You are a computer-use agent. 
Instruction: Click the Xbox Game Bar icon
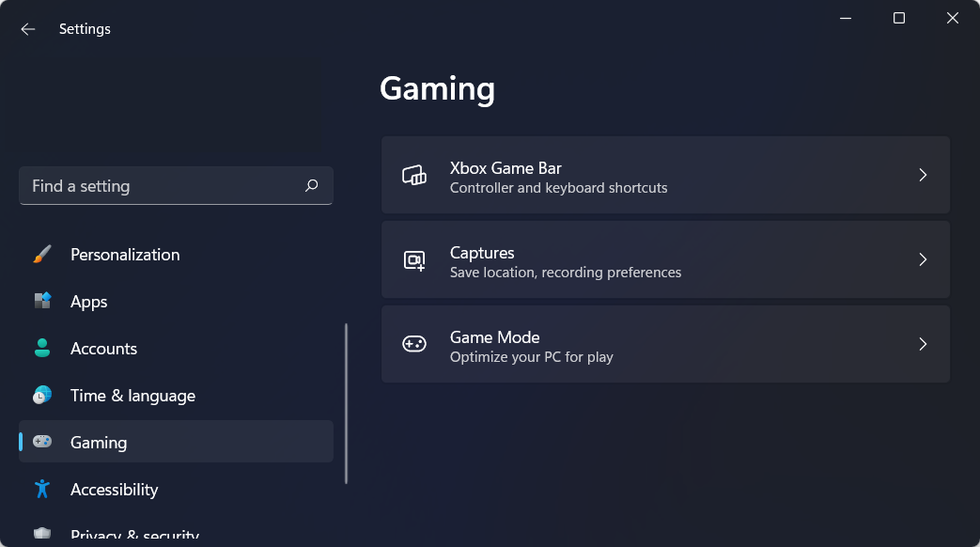[x=414, y=176]
